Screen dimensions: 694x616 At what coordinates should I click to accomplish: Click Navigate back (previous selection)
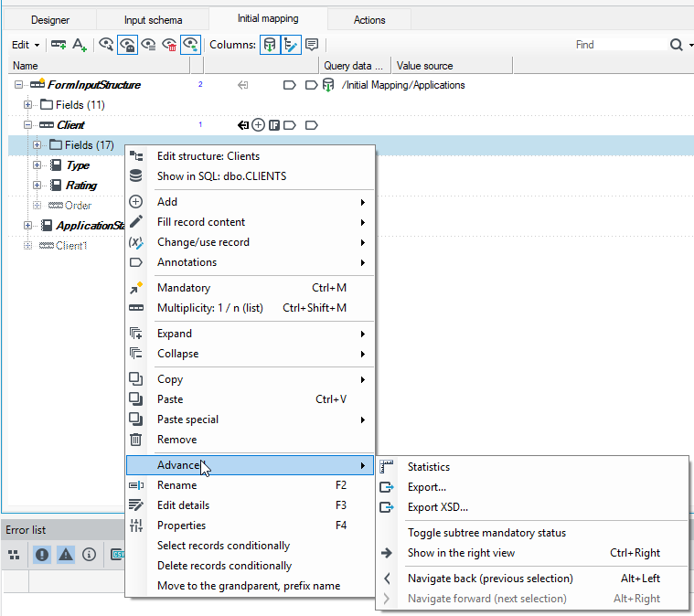(532, 579)
